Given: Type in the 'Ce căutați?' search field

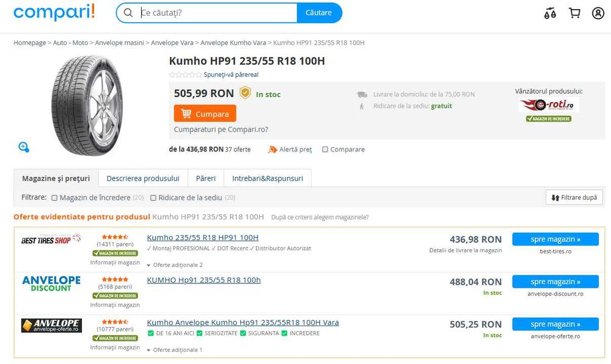Looking at the screenshot, I should [x=218, y=13].
